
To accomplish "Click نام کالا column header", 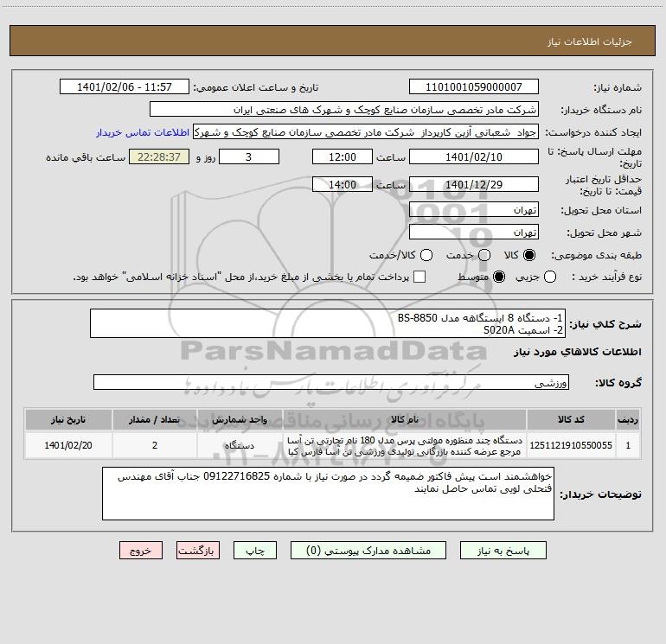I will click(405, 419).
